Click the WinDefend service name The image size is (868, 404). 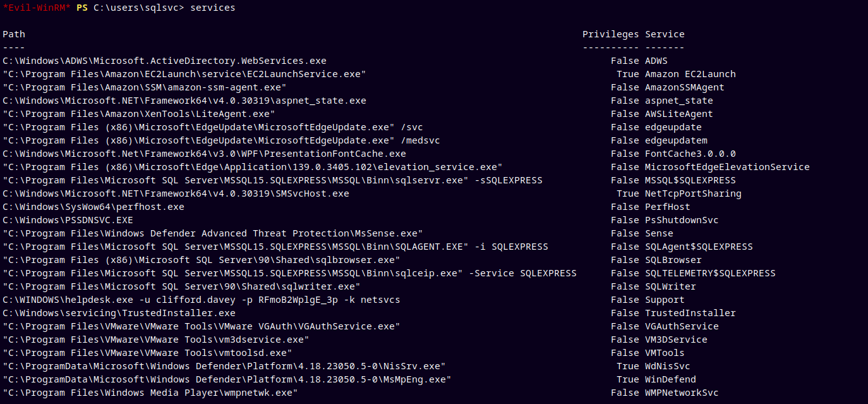[670, 379]
